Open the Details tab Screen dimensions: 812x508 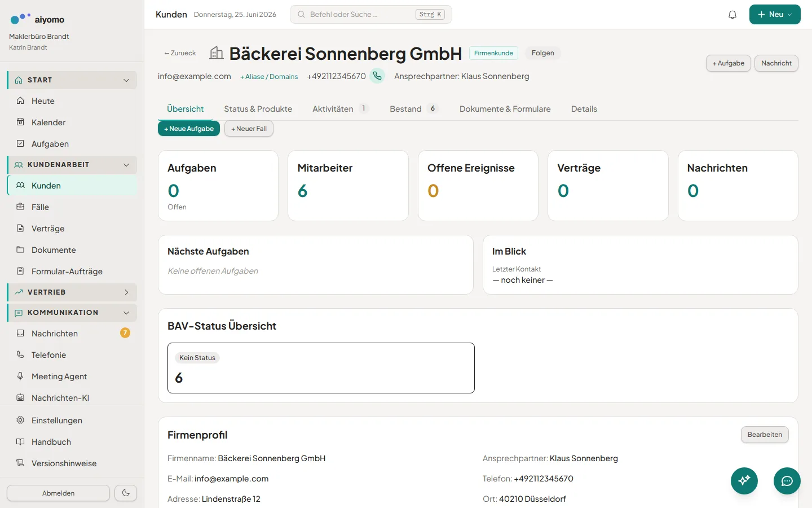pyautogui.click(x=584, y=109)
